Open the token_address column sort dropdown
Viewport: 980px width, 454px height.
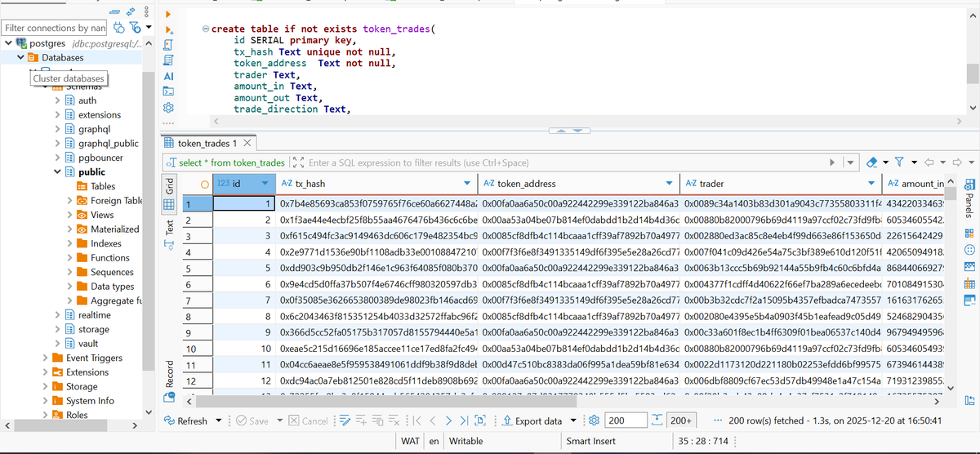pos(670,184)
